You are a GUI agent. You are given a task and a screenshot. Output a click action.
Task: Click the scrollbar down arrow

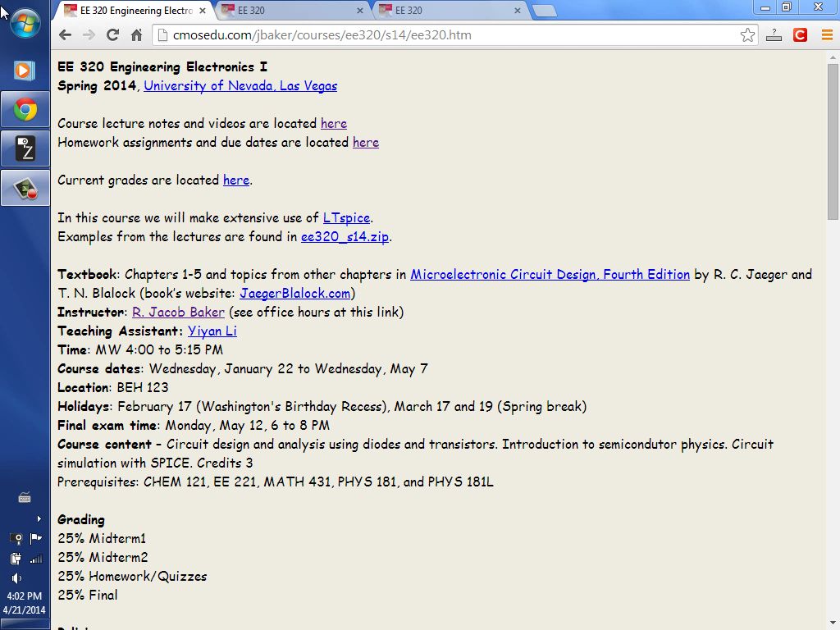coord(833,623)
